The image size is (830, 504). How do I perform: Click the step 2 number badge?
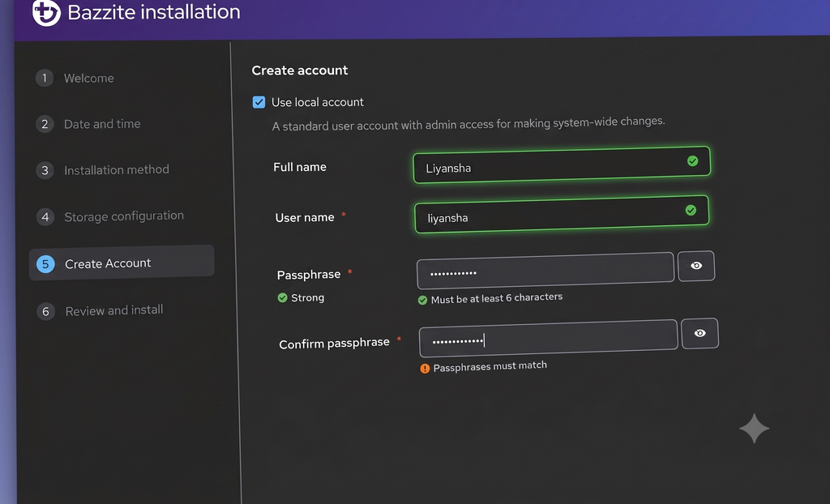point(45,125)
